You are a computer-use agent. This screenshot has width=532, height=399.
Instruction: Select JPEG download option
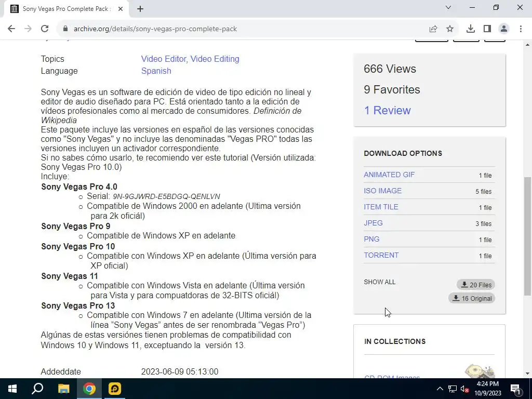coord(373,223)
